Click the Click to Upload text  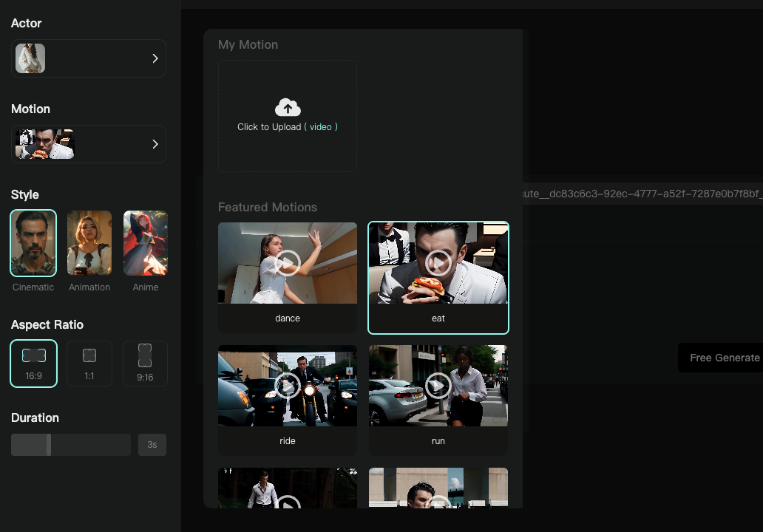[x=269, y=127]
